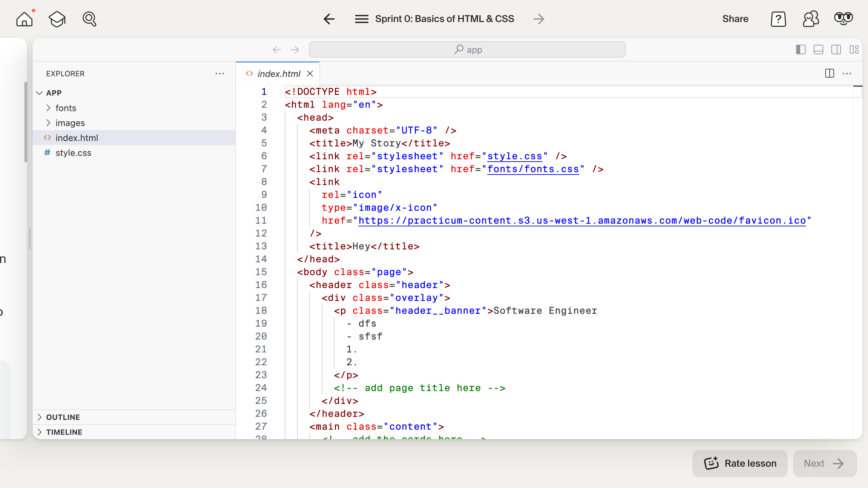This screenshot has height=488, width=868.
Task: Select style.css in the explorer
Action: pos(73,153)
